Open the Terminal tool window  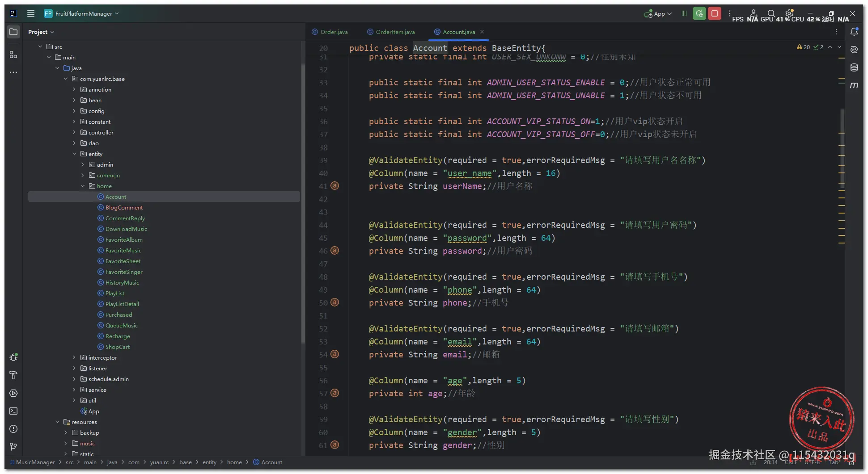tap(13, 411)
